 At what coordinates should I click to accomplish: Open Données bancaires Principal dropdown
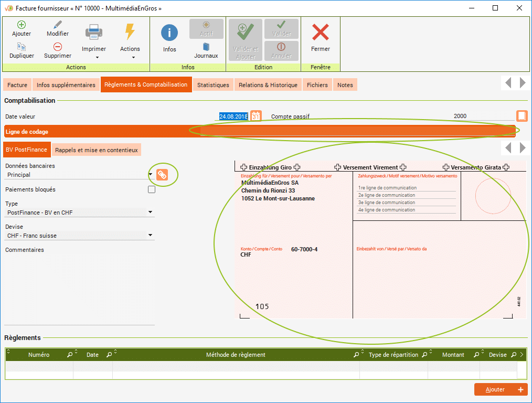(x=150, y=175)
